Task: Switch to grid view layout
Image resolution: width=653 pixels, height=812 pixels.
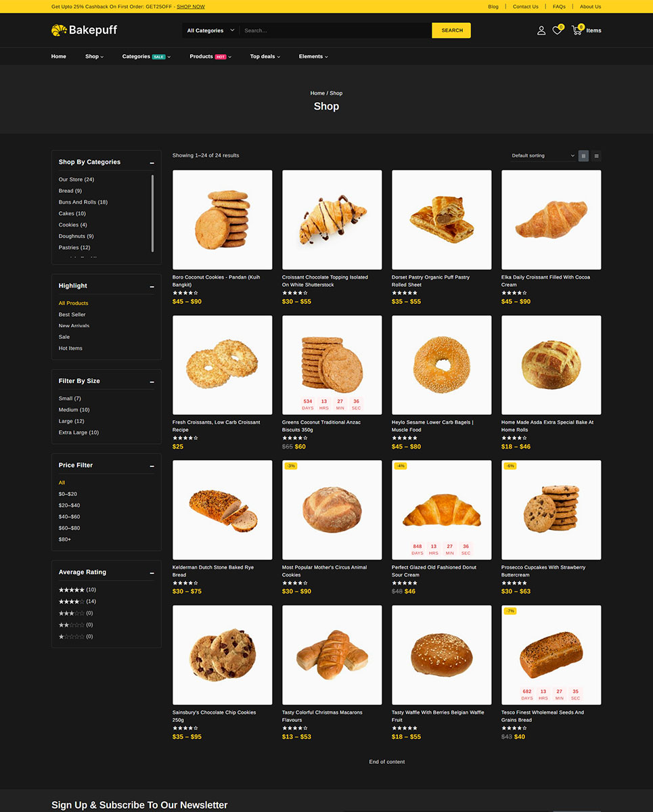Action: point(583,156)
